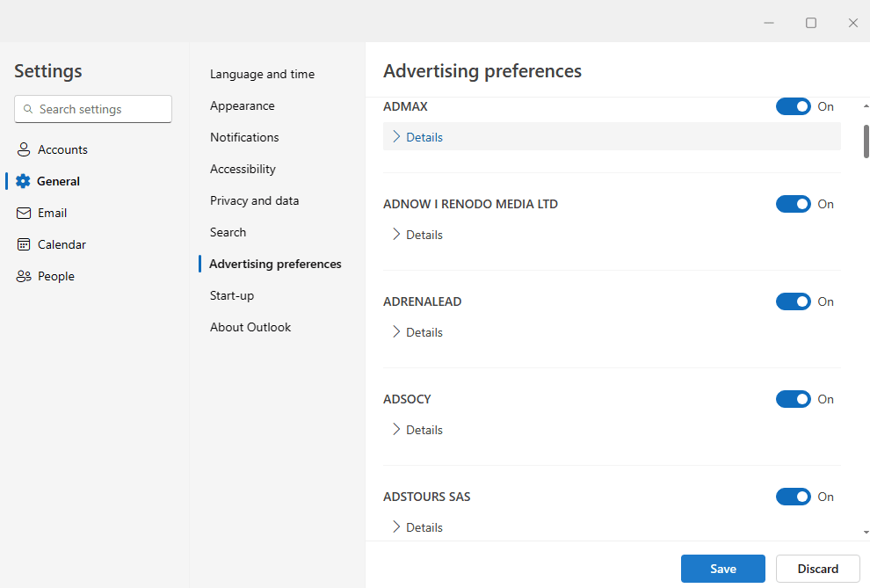Expand the ADSOCY Details section
This screenshot has width=870, height=588.
click(x=417, y=429)
